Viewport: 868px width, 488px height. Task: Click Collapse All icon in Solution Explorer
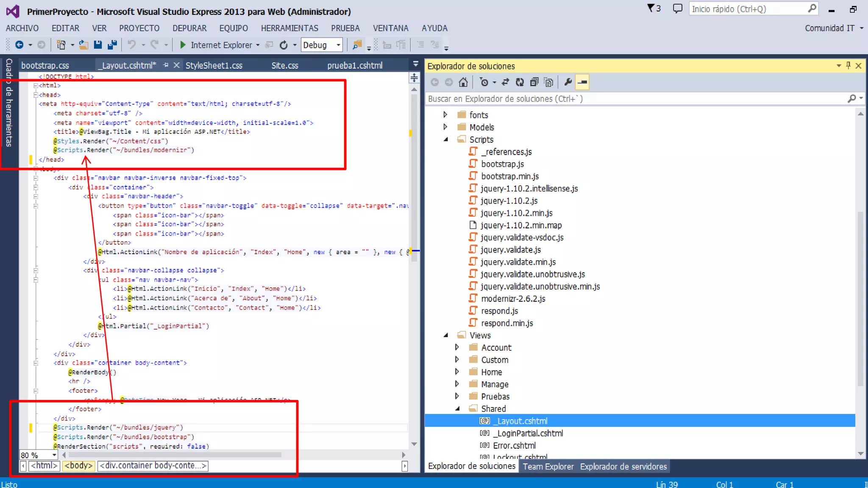coord(534,82)
